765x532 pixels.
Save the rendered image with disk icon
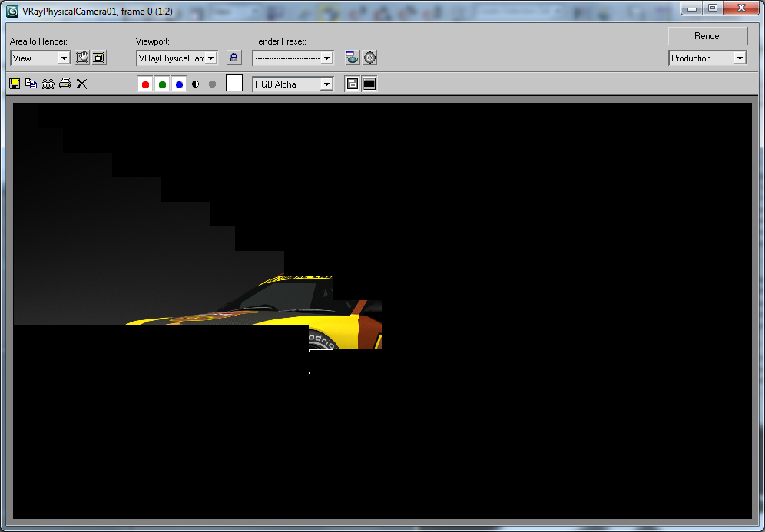pos(15,84)
